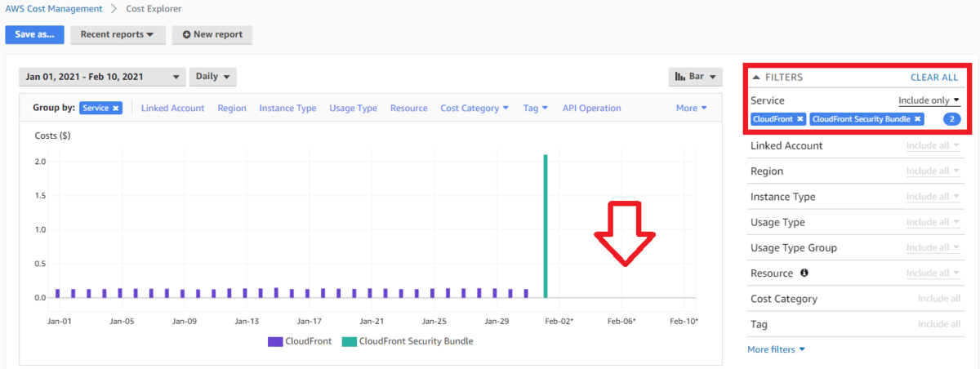Remove the CloudFront filter tag
The height and width of the screenshot is (369, 980).
(x=800, y=119)
